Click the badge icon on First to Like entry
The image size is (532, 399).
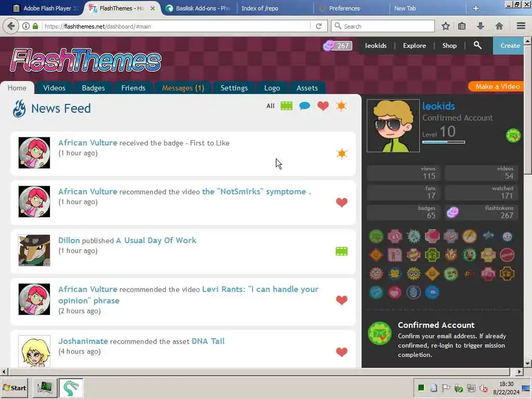click(x=342, y=154)
